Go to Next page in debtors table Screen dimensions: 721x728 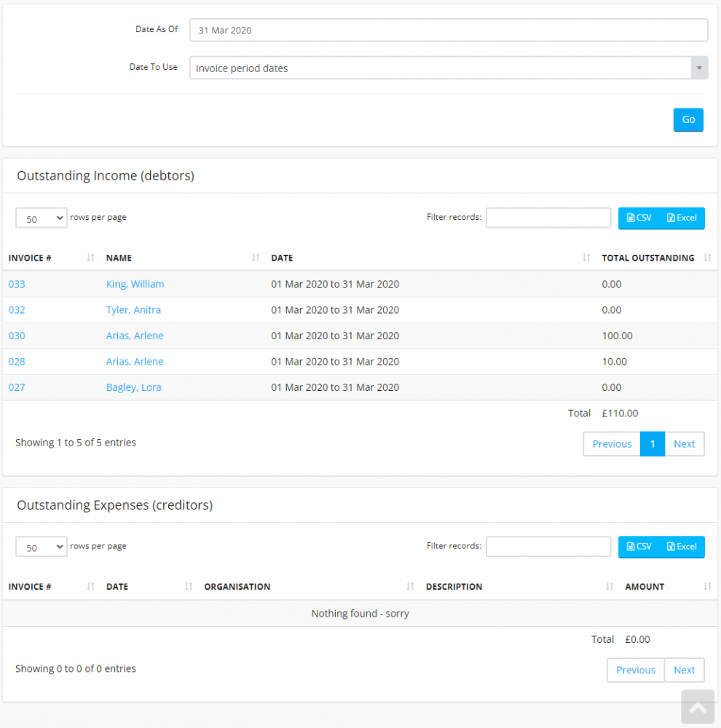(x=684, y=444)
